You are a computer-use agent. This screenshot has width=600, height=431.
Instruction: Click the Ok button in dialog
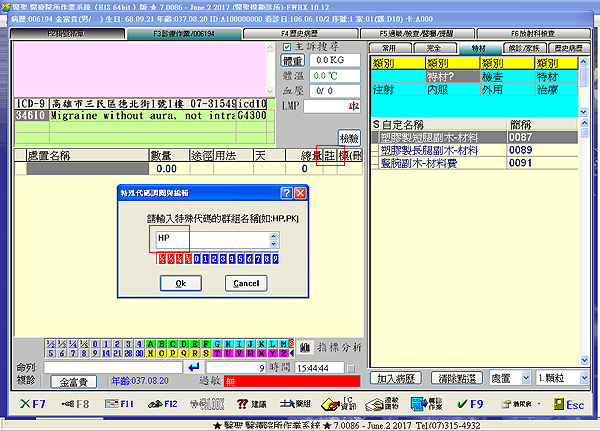[x=180, y=283]
